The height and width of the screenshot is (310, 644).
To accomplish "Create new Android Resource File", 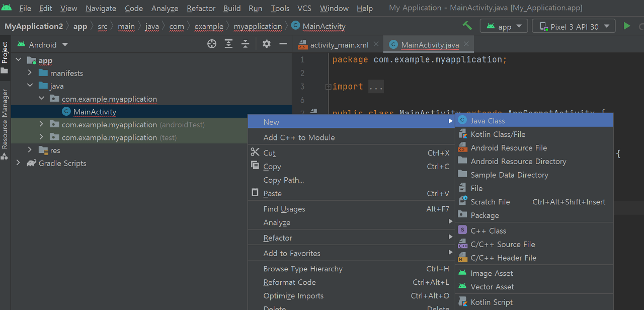I will (534, 148).
